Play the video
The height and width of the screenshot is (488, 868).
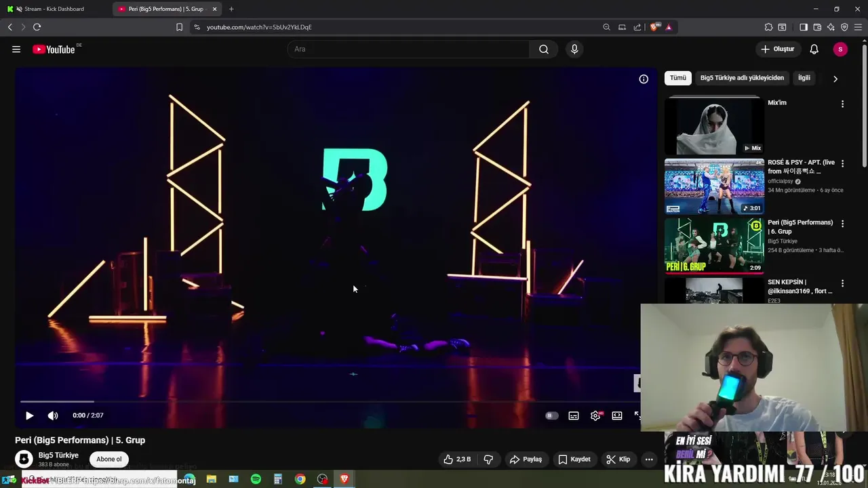point(29,415)
